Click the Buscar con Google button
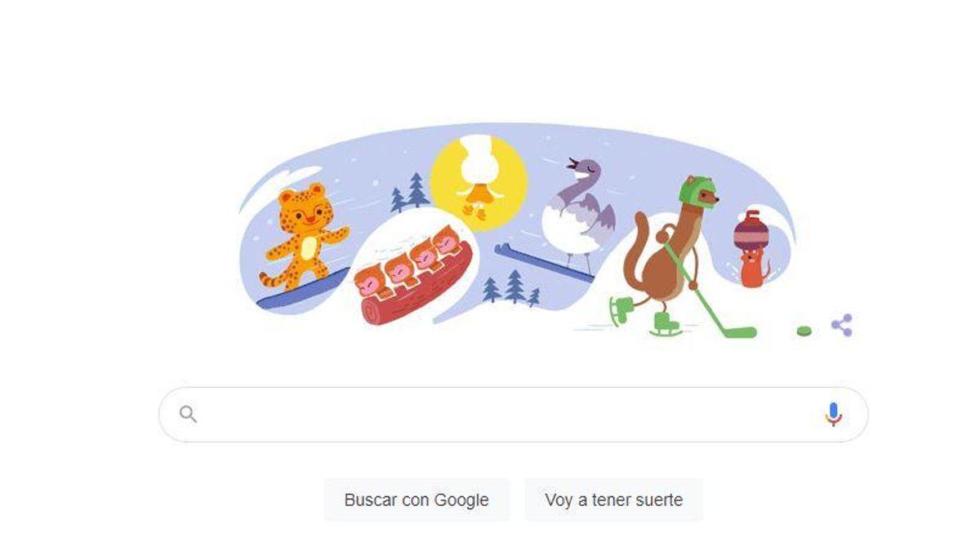Viewport: 980px width, 551px height. click(x=416, y=500)
